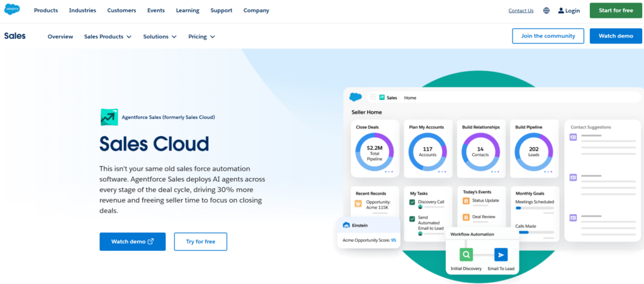
Task: Click the external link icon on Watch demo
Action: (x=151, y=242)
